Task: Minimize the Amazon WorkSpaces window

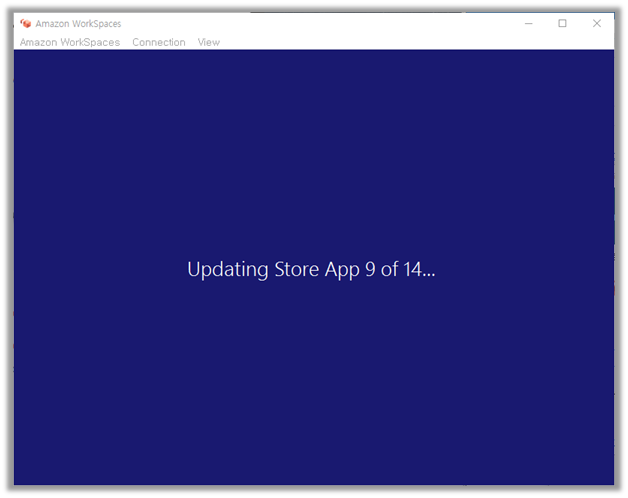Action: pos(527,23)
